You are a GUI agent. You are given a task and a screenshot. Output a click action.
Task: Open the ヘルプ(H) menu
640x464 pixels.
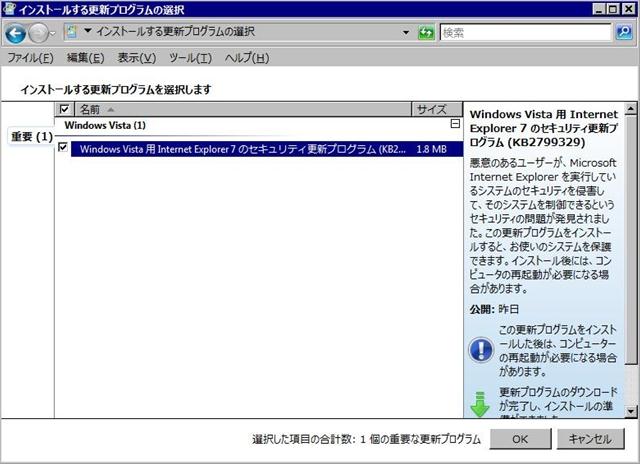[x=247, y=58]
